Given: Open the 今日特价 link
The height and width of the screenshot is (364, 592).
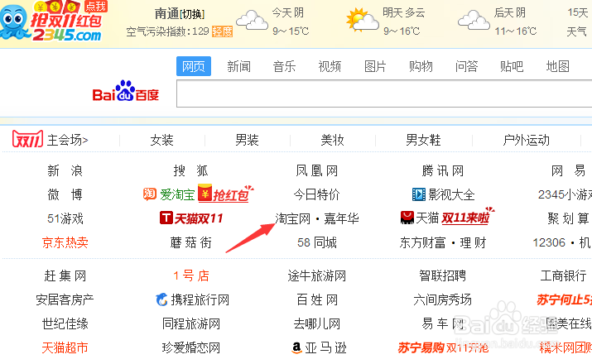Looking at the screenshot, I should point(317,194).
